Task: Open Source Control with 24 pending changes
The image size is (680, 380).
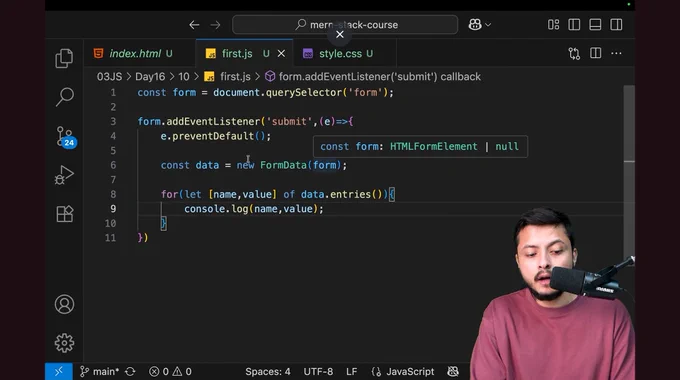Action: (x=65, y=137)
